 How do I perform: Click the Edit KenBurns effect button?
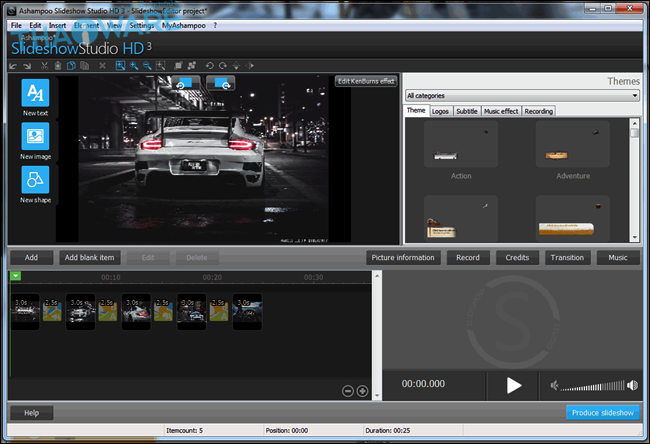[x=366, y=80]
